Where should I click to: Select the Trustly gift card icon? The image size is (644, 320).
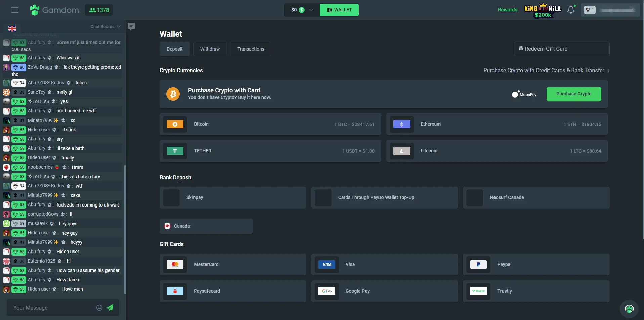pyautogui.click(x=478, y=291)
